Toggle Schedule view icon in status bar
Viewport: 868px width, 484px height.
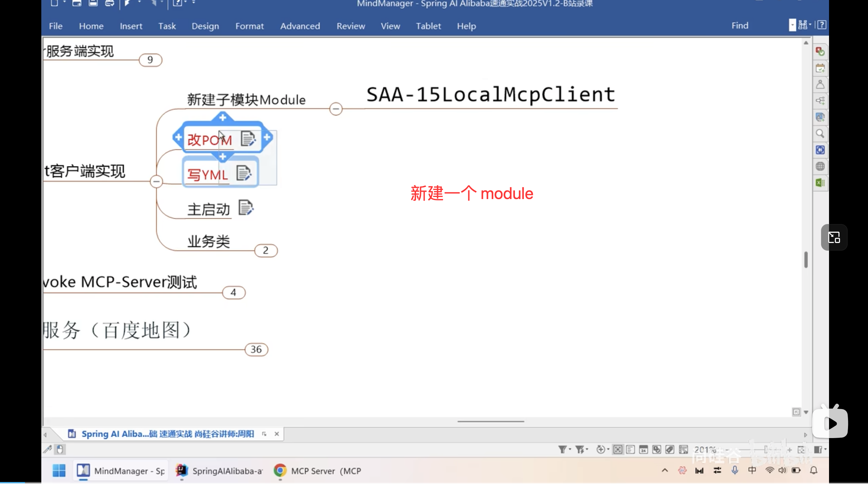pyautogui.click(x=644, y=450)
